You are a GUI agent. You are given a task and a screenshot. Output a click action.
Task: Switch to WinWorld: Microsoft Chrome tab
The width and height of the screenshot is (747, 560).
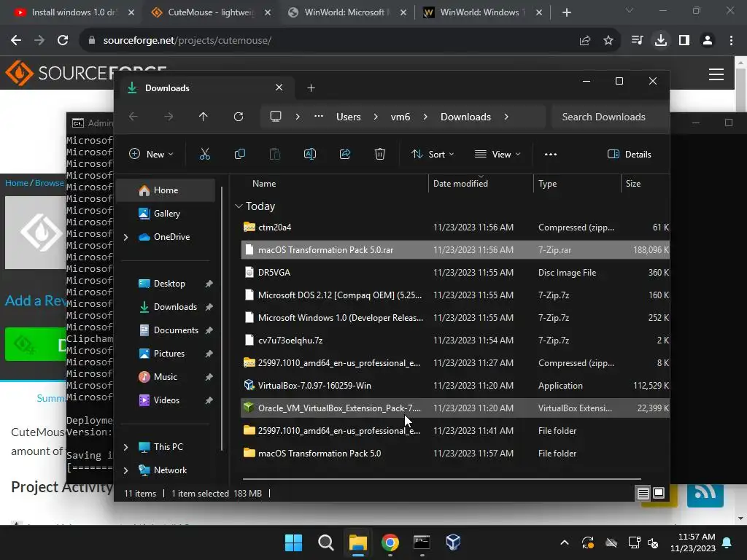[x=348, y=12]
